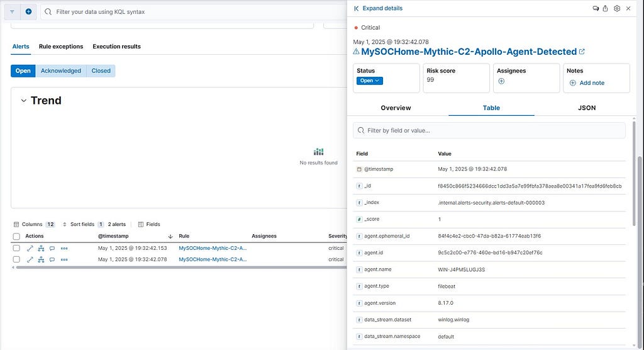Viewport: 644px width, 350px height.
Task: Analyze event for the 19:32:42.153 alert
Action: 41,249
